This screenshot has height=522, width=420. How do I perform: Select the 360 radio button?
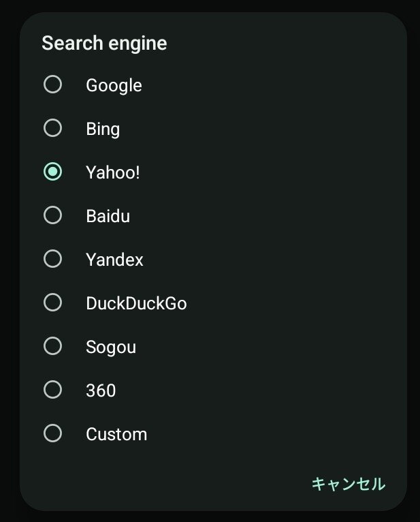coord(52,390)
